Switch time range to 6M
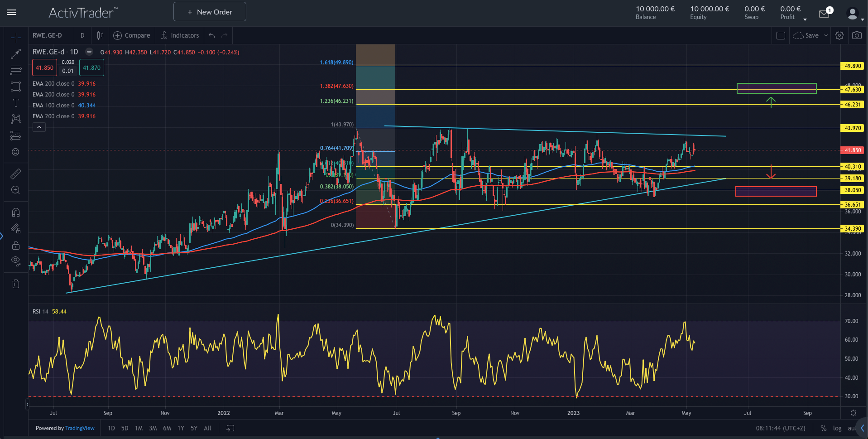 click(167, 428)
